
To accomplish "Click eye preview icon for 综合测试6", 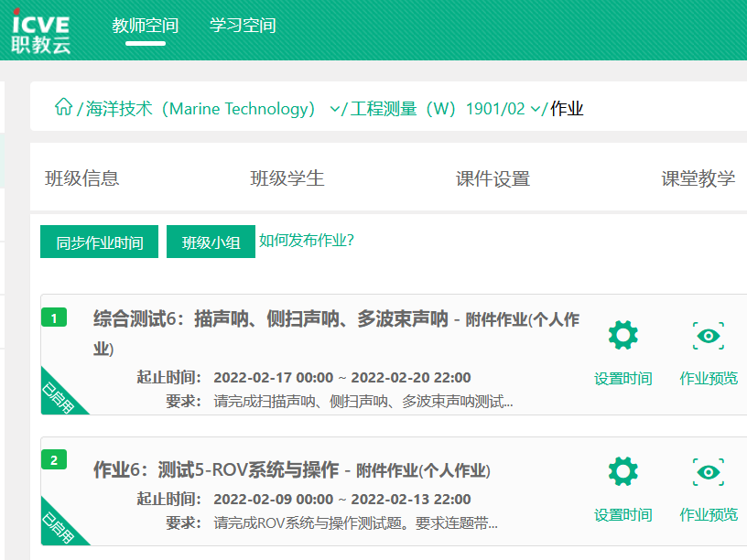I will (x=709, y=336).
